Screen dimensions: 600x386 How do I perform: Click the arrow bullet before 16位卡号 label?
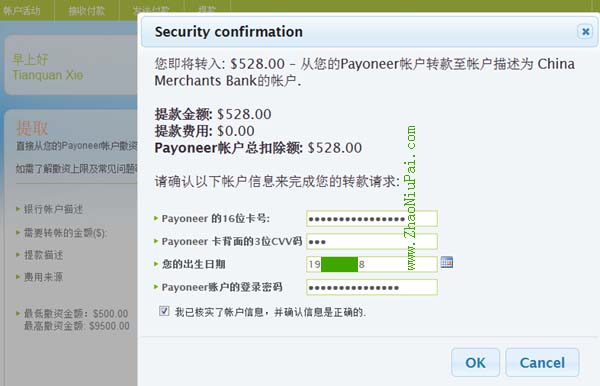156,218
